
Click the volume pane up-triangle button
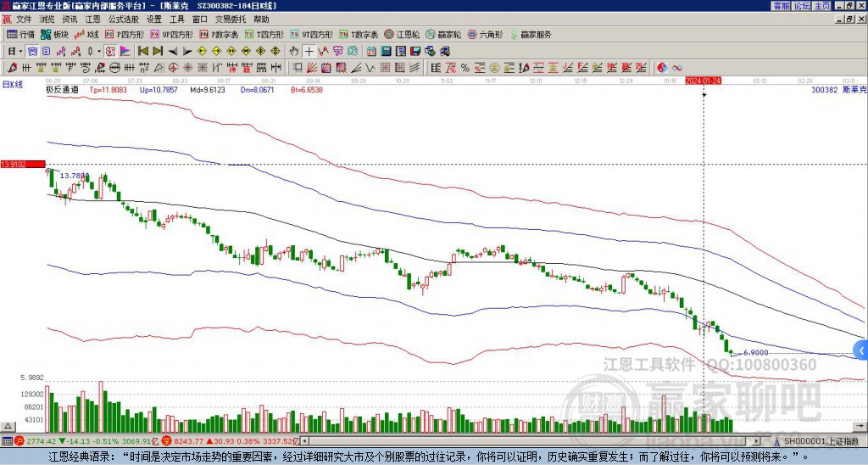point(8,426)
